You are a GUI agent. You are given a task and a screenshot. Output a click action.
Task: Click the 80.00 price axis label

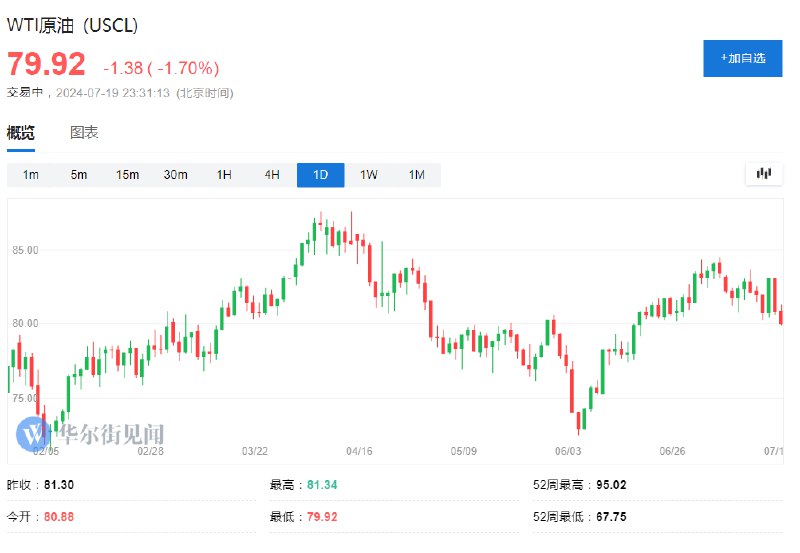coord(26,323)
